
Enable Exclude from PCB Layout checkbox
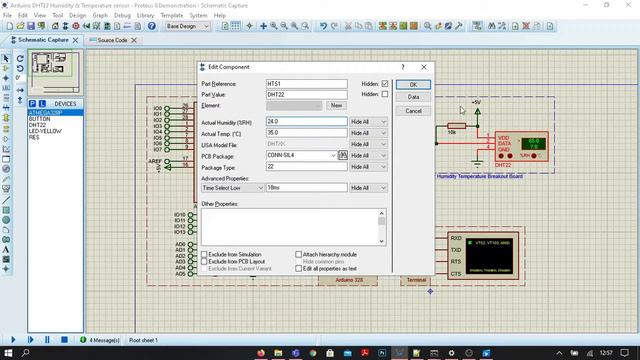tap(204, 261)
